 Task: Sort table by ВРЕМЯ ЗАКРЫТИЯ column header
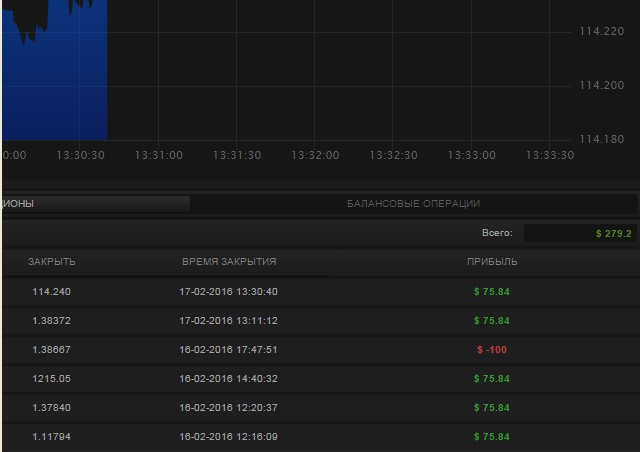(229, 262)
